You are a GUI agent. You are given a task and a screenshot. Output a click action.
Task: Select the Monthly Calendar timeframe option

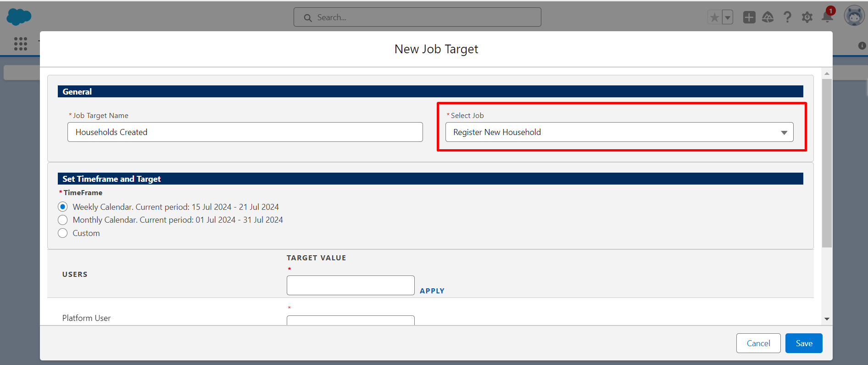tap(63, 220)
